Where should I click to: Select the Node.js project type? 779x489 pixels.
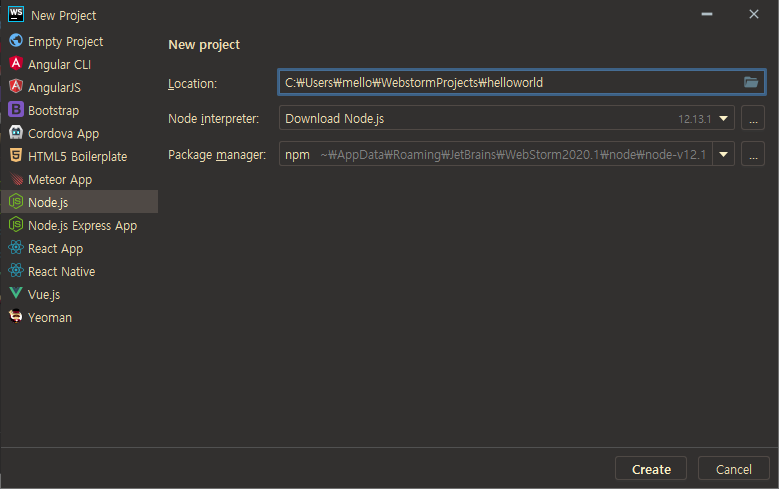coord(79,202)
